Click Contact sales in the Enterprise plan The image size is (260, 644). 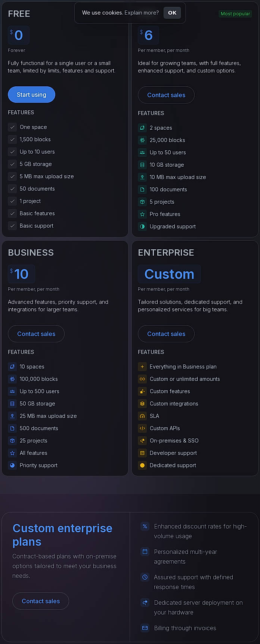tap(166, 334)
